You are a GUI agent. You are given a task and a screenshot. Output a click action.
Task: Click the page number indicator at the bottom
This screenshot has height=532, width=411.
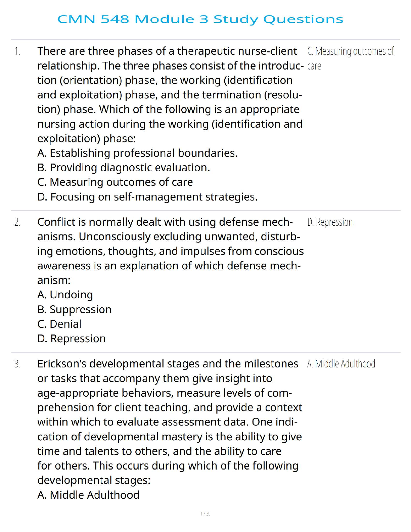(205, 514)
